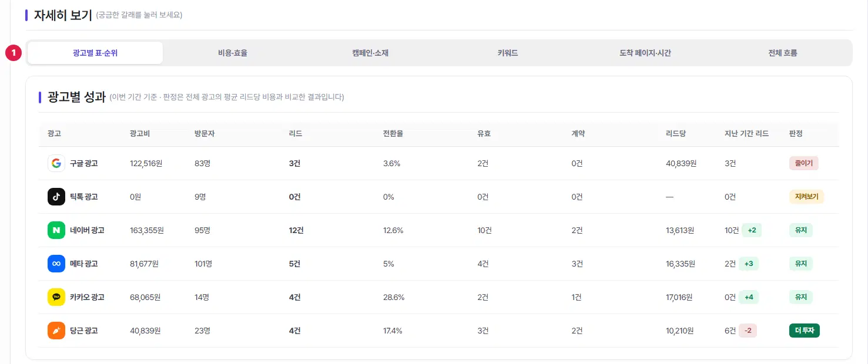Click the Kakao ad logo icon
This screenshot has height=364, width=868.
coord(56,297)
